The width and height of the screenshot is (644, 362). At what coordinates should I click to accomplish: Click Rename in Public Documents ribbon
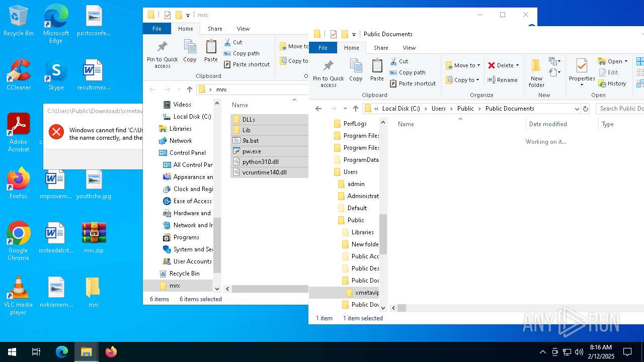(503, 80)
